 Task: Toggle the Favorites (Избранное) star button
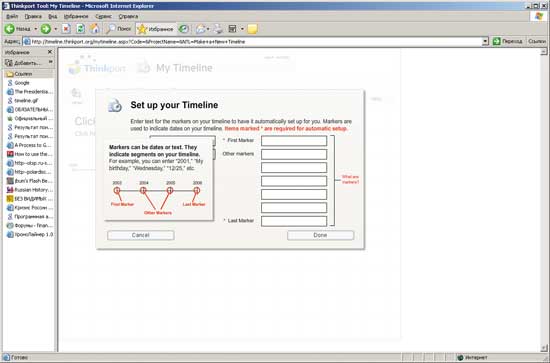(156, 29)
